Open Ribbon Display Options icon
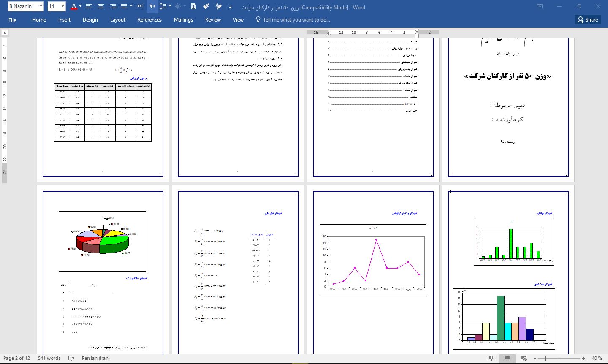Image resolution: width=608 pixels, height=364 pixels. [540, 6]
